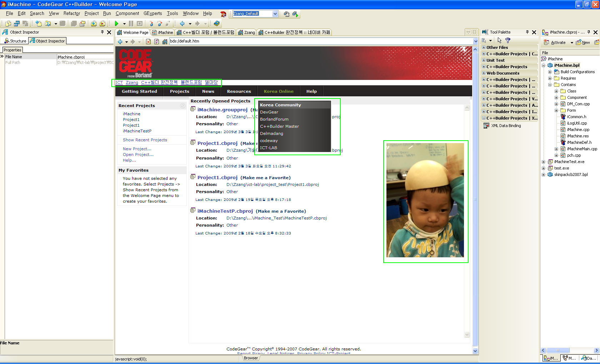Click the Refresh icon in browser toolbar
This screenshot has width=600, height=364.
[x=156, y=41]
